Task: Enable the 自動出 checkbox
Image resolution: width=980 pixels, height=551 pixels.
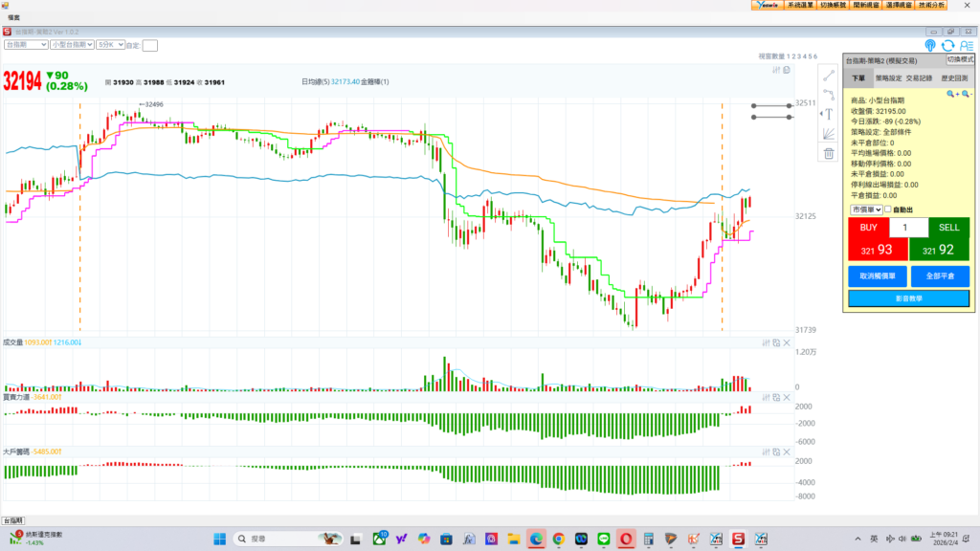Action: pos(888,209)
